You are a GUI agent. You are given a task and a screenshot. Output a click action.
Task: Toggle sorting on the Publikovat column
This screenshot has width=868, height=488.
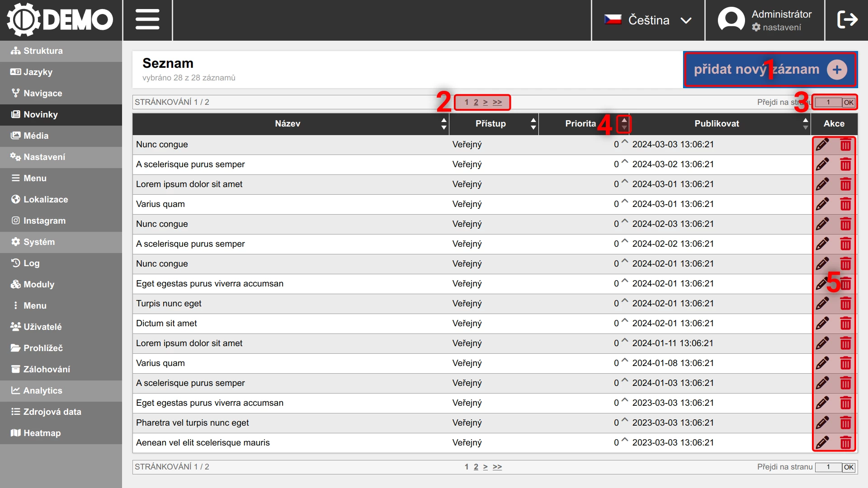tap(805, 123)
